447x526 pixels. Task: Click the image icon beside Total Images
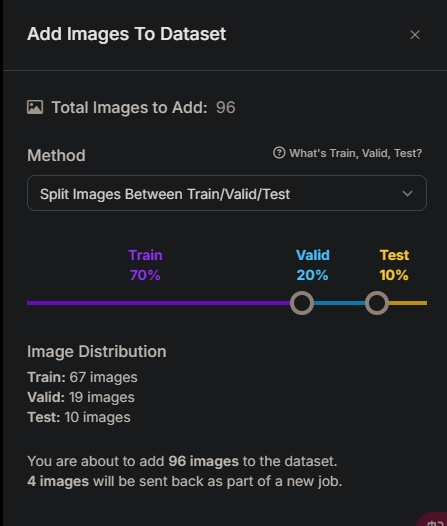(x=35, y=107)
